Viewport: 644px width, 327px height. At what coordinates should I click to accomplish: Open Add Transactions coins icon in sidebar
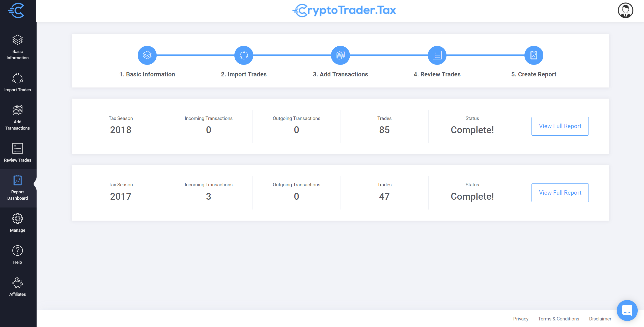[x=17, y=110]
